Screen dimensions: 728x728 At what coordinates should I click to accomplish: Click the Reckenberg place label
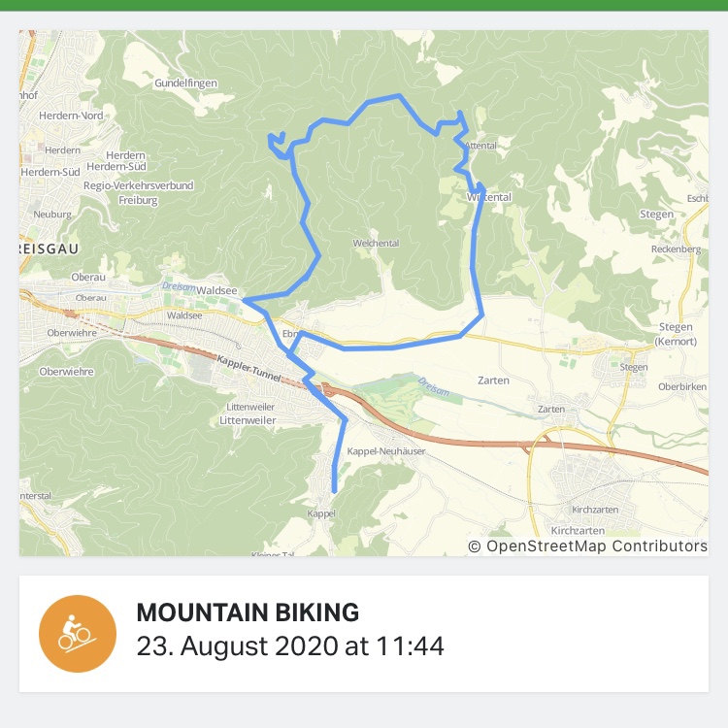pyautogui.click(x=677, y=249)
